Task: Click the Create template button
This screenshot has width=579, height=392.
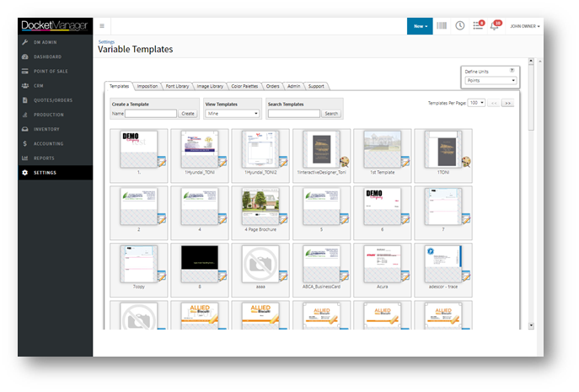Action: pos(188,114)
